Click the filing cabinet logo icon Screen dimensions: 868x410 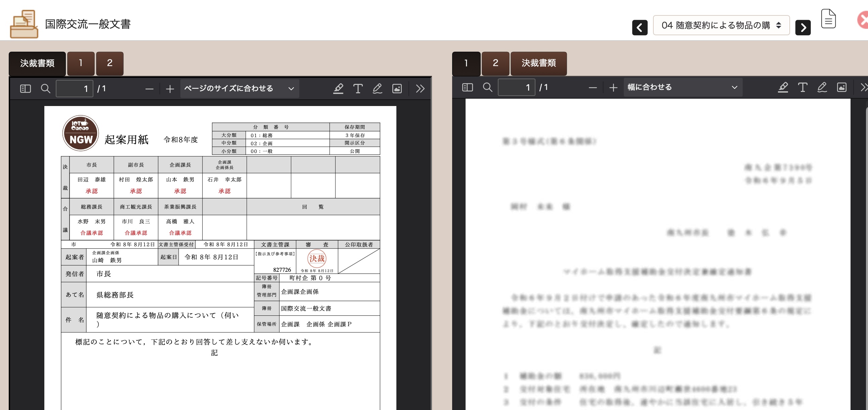(x=24, y=24)
